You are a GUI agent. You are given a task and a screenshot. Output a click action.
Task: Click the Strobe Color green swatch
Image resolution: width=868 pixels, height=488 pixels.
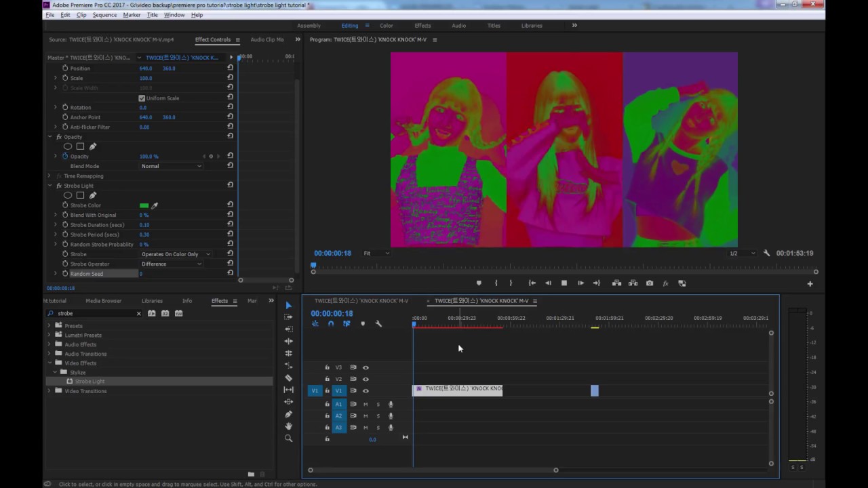pyautogui.click(x=144, y=205)
